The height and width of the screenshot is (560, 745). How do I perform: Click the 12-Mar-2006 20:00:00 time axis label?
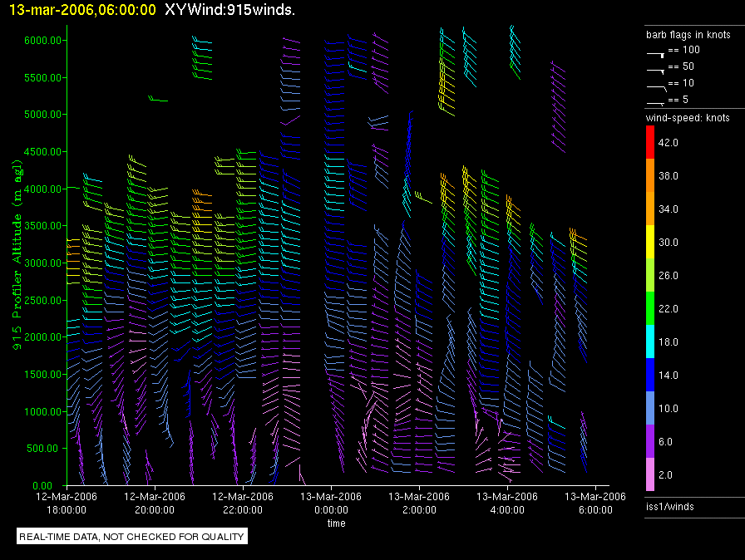(155, 503)
